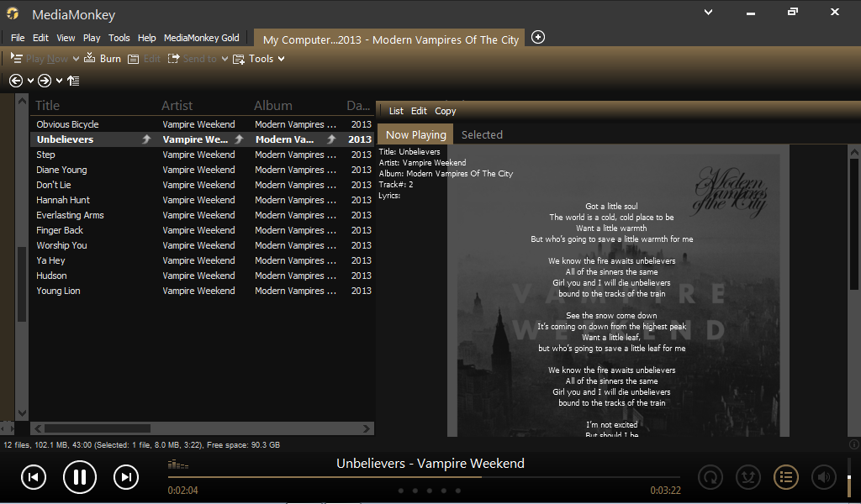Expand the title bar chevron menu

point(708,12)
